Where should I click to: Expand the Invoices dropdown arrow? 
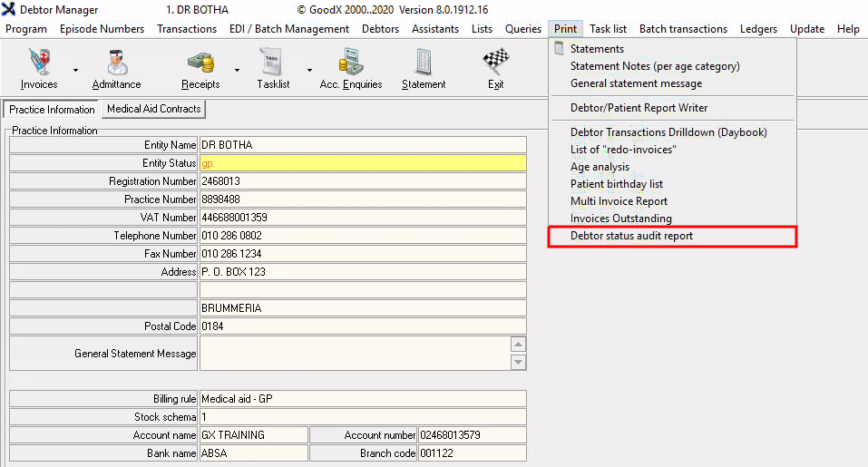click(75, 70)
